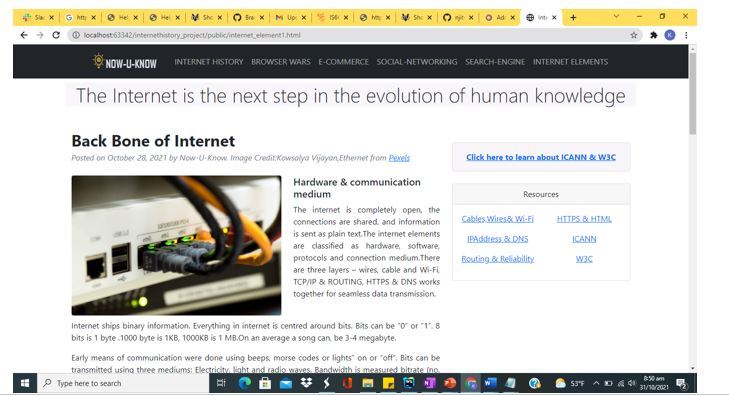Viewport: 729px width, 395px height.
Task: Open INTERNET ELEMENTS nav menu item
Action: [570, 62]
